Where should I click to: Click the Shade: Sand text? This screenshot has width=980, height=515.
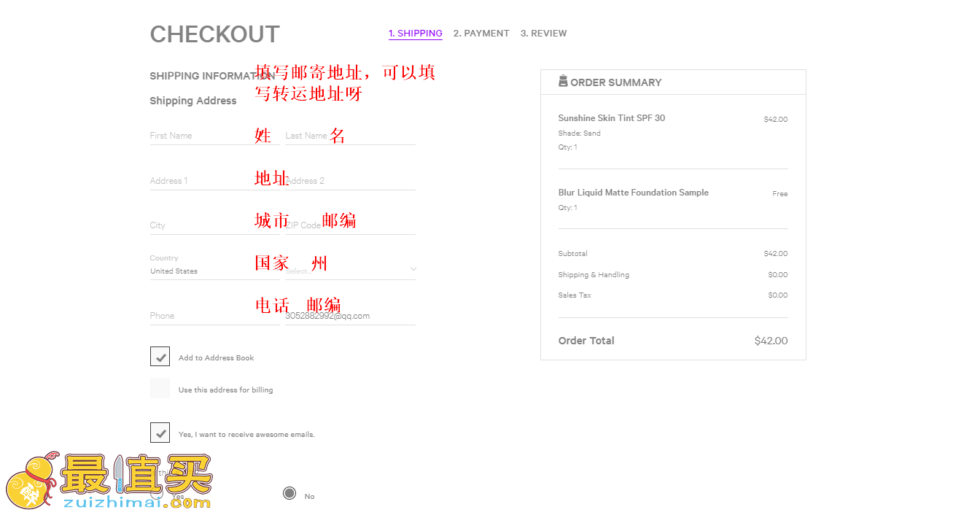(580, 133)
